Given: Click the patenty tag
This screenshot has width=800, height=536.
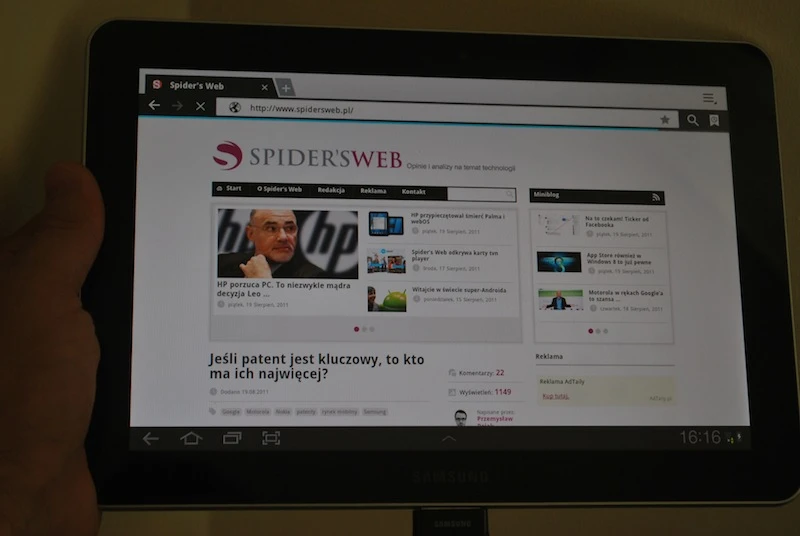Looking at the screenshot, I should coord(306,412).
